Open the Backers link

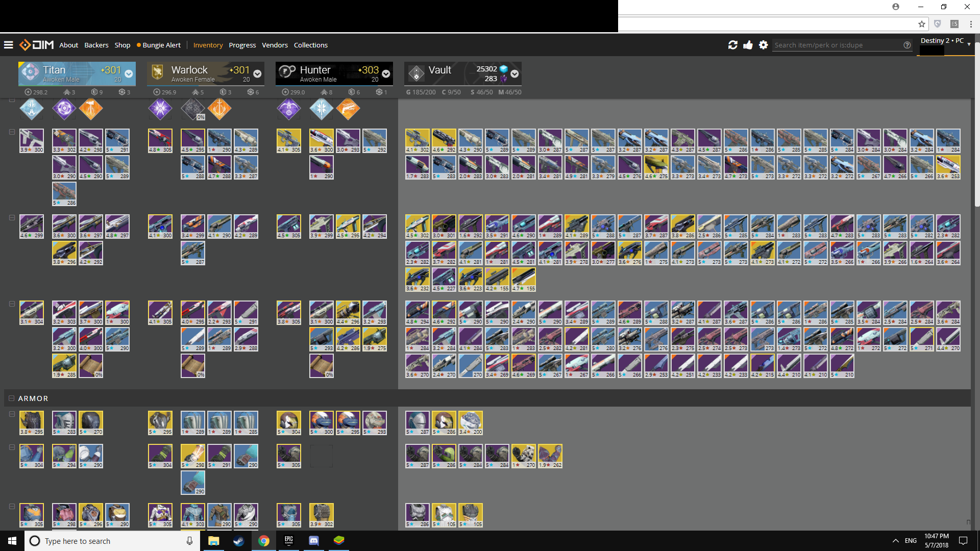pos(96,45)
